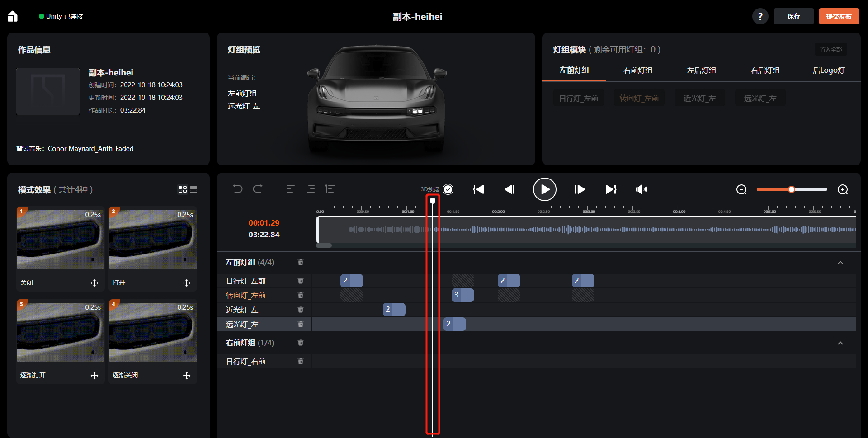Select clip 2 on 远光灯_左 track
Viewport: 868px width, 438px height.
point(455,324)
